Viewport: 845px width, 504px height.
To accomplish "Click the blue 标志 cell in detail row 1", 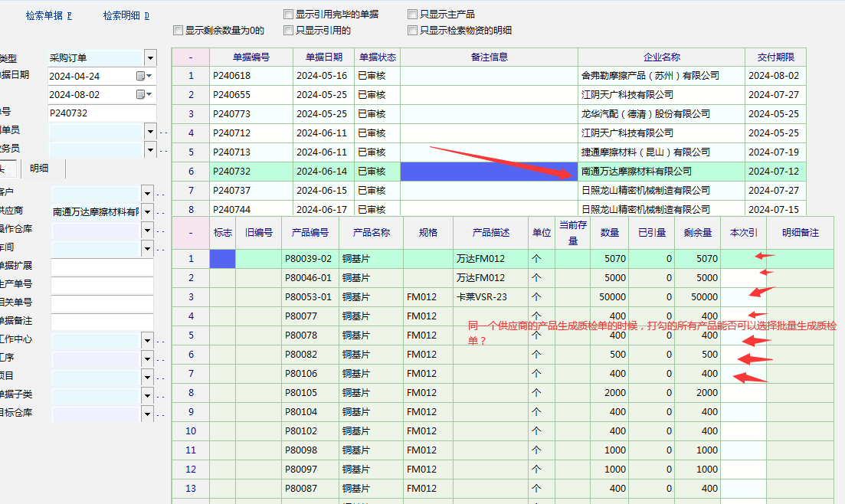I will (x=222, y=259).
